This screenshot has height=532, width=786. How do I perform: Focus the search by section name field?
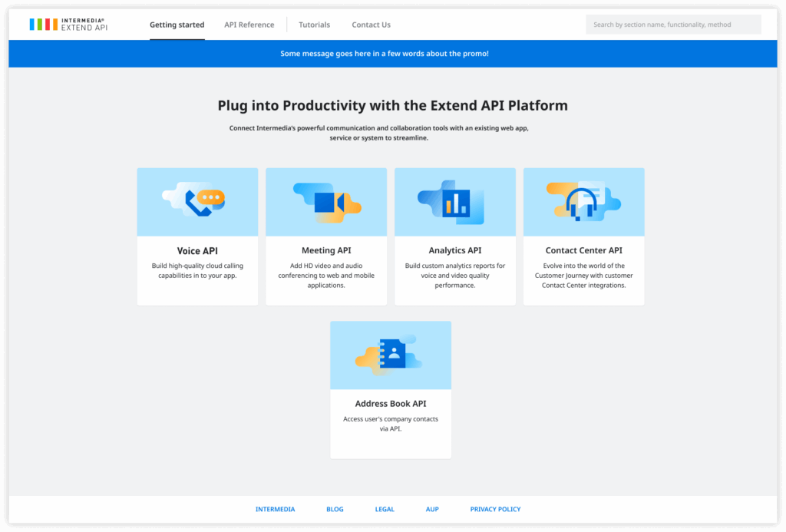click(673, 25)
